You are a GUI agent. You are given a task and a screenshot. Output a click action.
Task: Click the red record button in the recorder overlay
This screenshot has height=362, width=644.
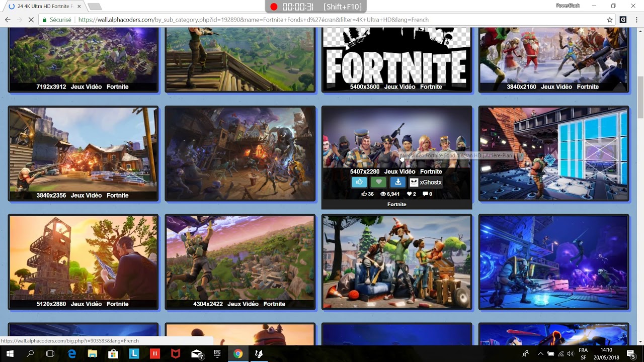click(x=274, y=7)
